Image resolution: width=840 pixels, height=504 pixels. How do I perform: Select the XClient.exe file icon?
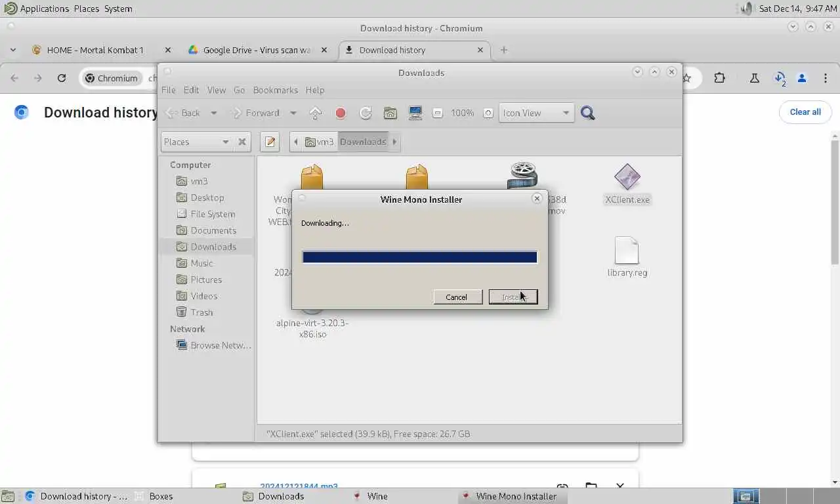(627, 177)
